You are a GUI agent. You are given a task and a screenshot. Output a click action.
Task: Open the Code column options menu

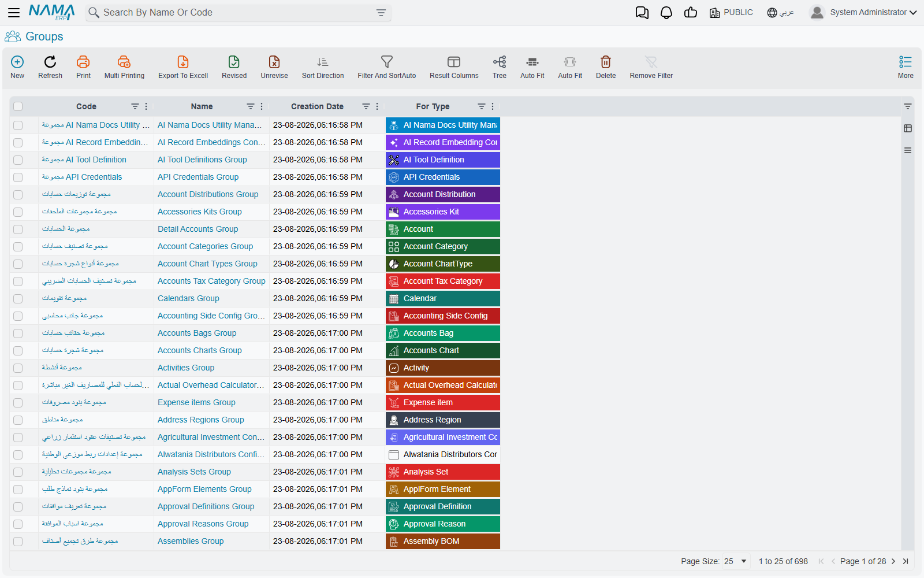(x=146, y=106)
